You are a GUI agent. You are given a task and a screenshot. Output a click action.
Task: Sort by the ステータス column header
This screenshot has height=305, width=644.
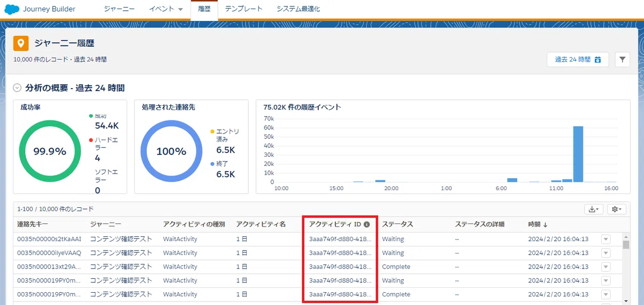click(x=398, y=224)
